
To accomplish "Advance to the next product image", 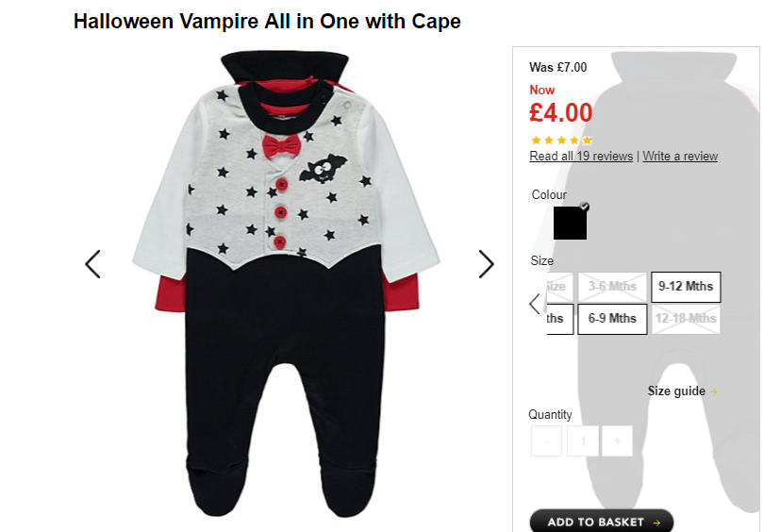I will [487, 264].
